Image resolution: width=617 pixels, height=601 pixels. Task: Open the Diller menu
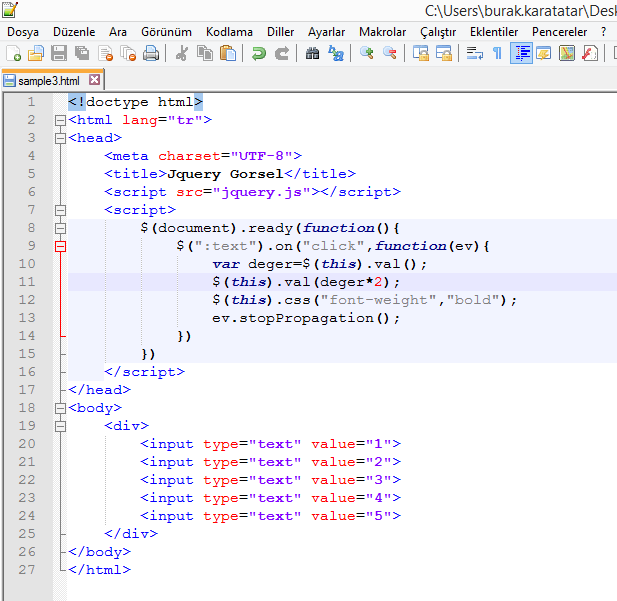point(281,32)
